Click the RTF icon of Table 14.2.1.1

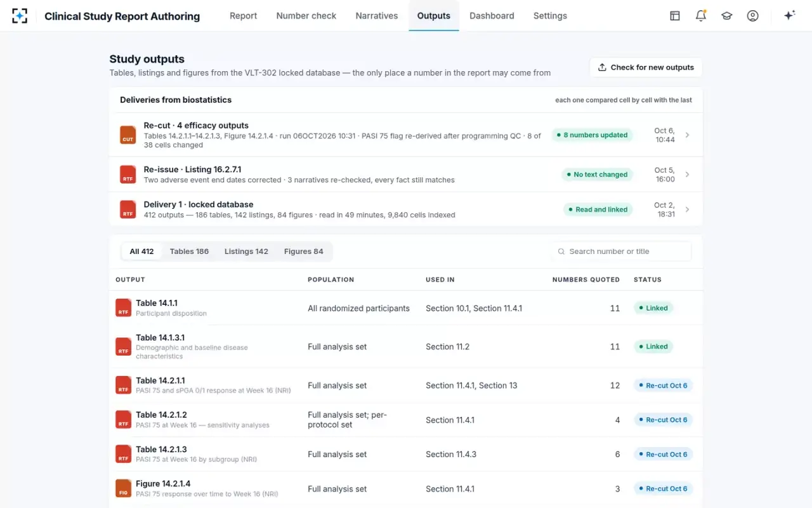[123, 385]
